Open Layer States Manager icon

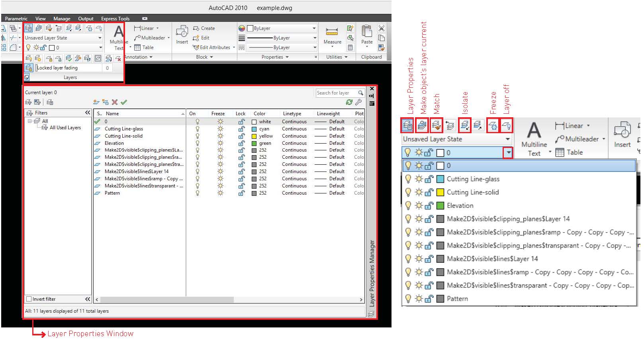coord(50,102)
